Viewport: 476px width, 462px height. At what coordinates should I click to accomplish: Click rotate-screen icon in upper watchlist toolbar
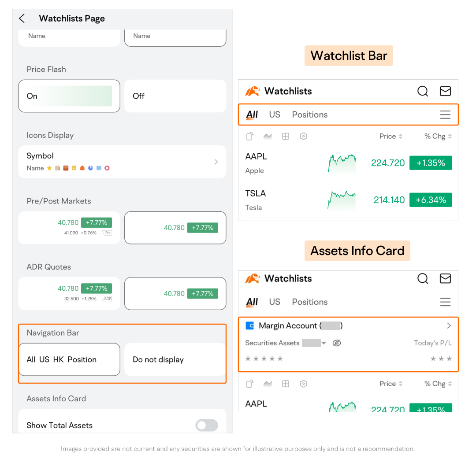click(x=249, y=137)
